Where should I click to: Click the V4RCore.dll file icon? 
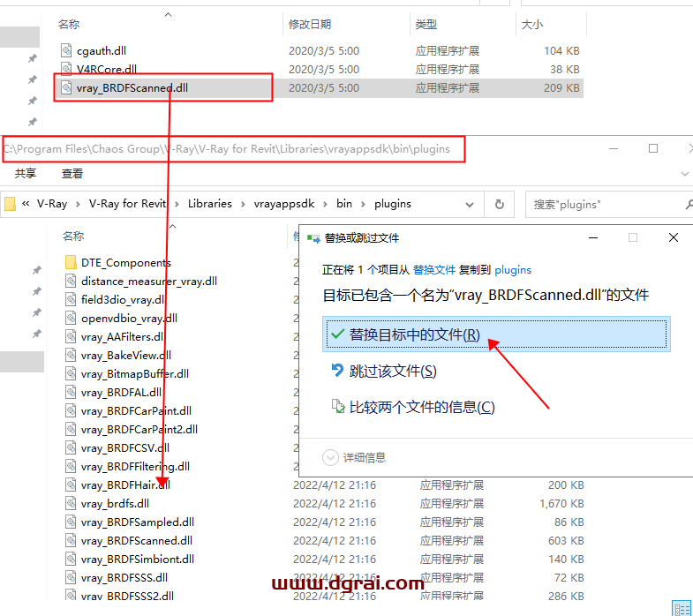66,70
